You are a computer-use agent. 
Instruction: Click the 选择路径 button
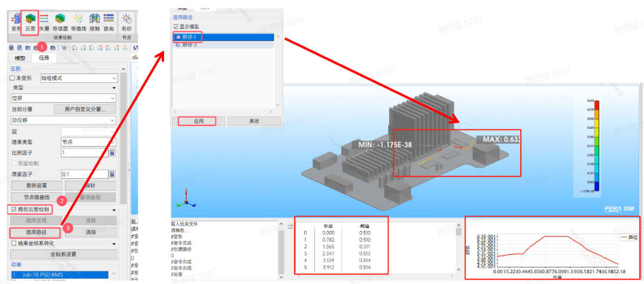pos(36,232)
